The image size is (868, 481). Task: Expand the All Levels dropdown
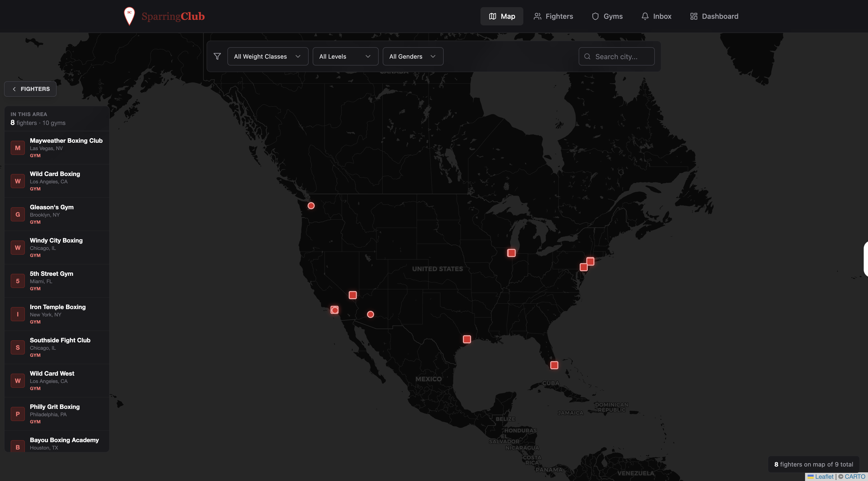click(x=345, y=56)
